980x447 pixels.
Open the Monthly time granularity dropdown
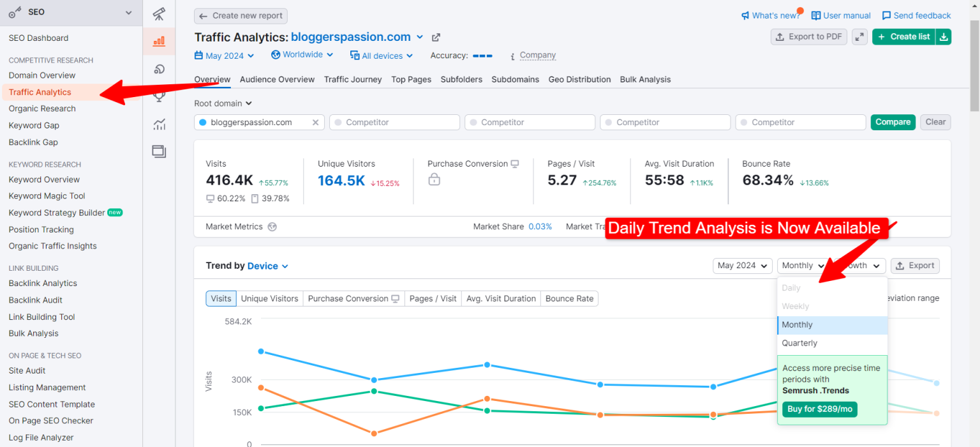pos(802,265)
